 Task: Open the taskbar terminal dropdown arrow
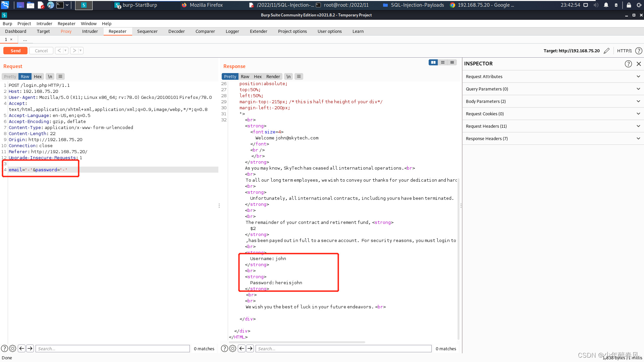click(x=67, y=5)
